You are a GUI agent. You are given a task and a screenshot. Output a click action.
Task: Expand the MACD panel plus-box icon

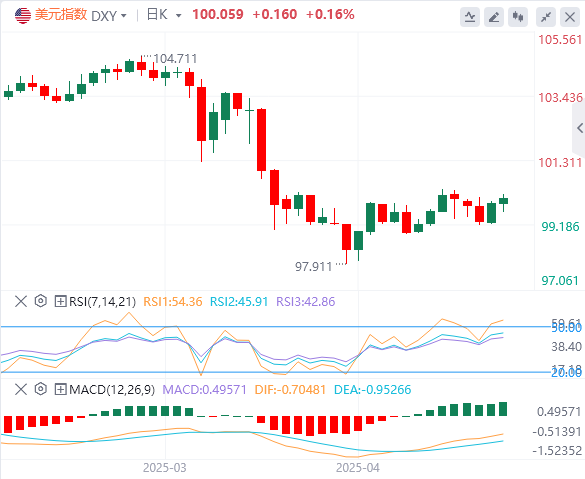(60, 389)
